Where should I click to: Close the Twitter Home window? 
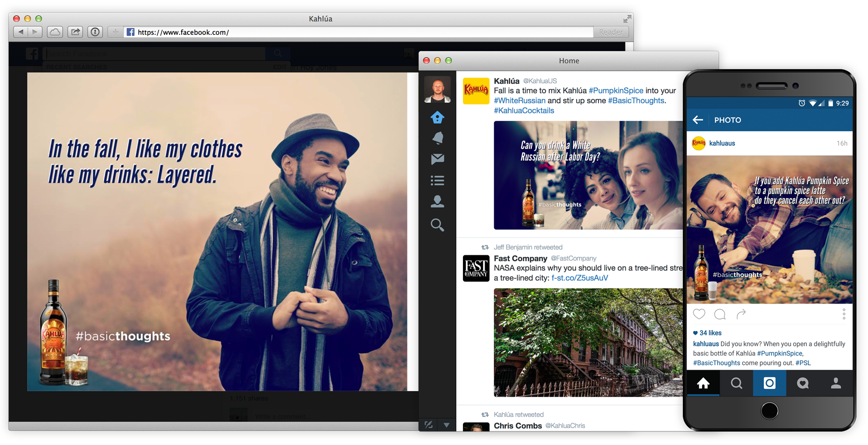[426, 60]
